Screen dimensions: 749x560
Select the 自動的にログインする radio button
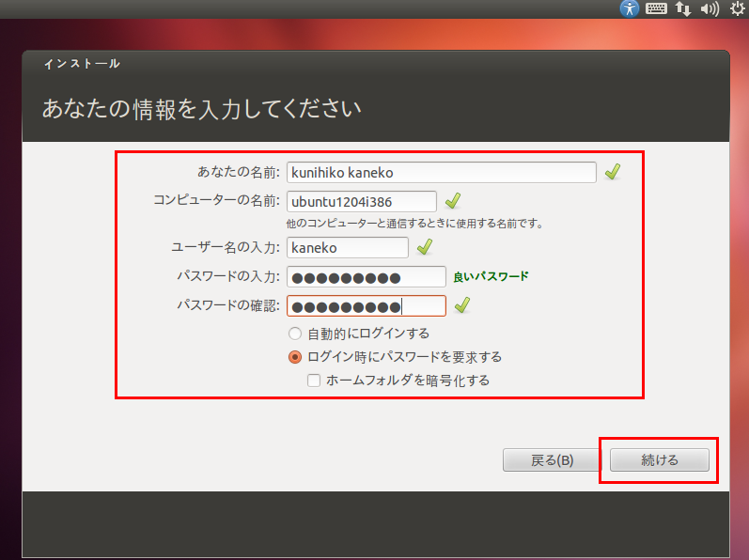[x=295, y=334]
